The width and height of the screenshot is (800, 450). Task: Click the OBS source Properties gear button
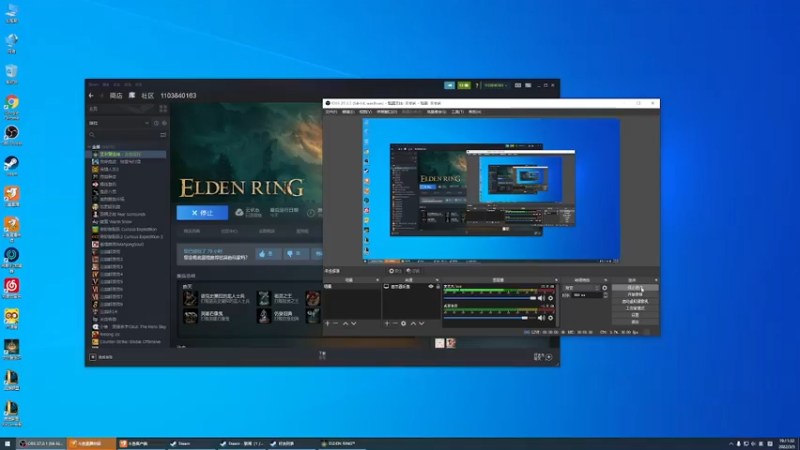coord(395,271)
